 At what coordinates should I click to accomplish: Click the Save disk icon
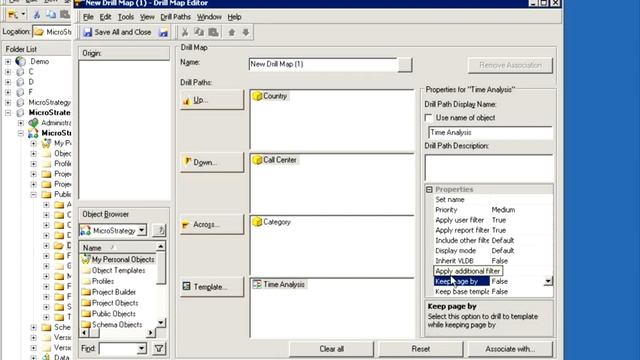tap(163, 32)
